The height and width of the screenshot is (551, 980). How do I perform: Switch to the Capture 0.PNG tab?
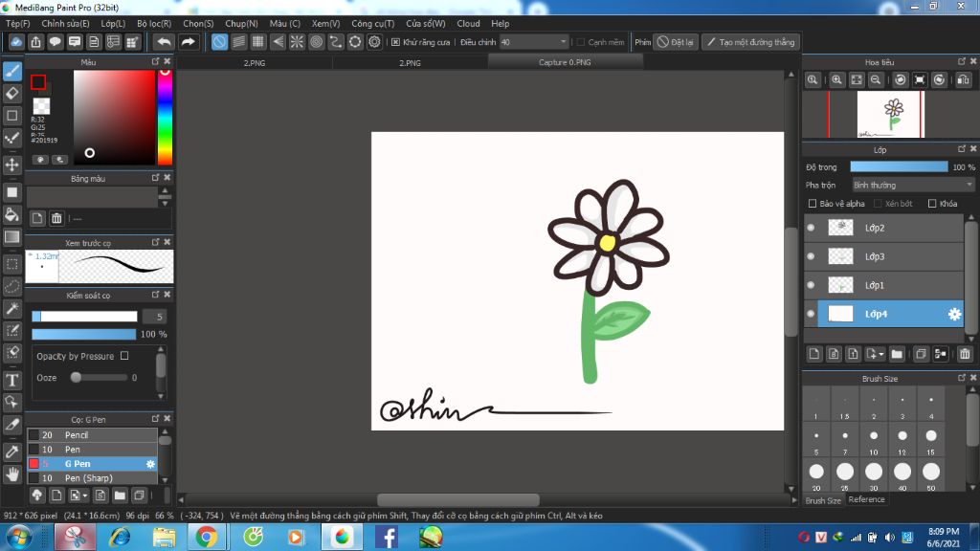point(565,62)
